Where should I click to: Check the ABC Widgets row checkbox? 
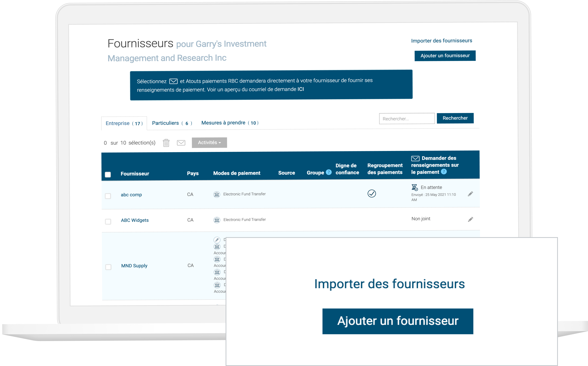click(x=108, y=222)
